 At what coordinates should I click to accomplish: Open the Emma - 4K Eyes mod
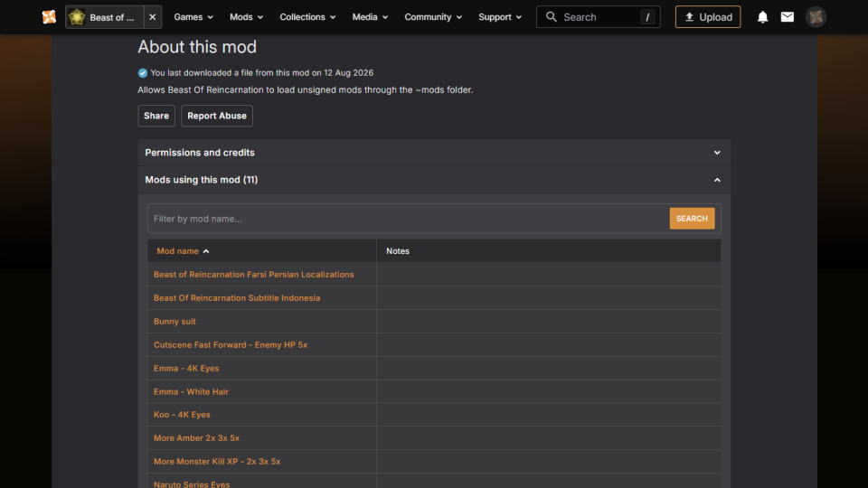tap(186, 368)
